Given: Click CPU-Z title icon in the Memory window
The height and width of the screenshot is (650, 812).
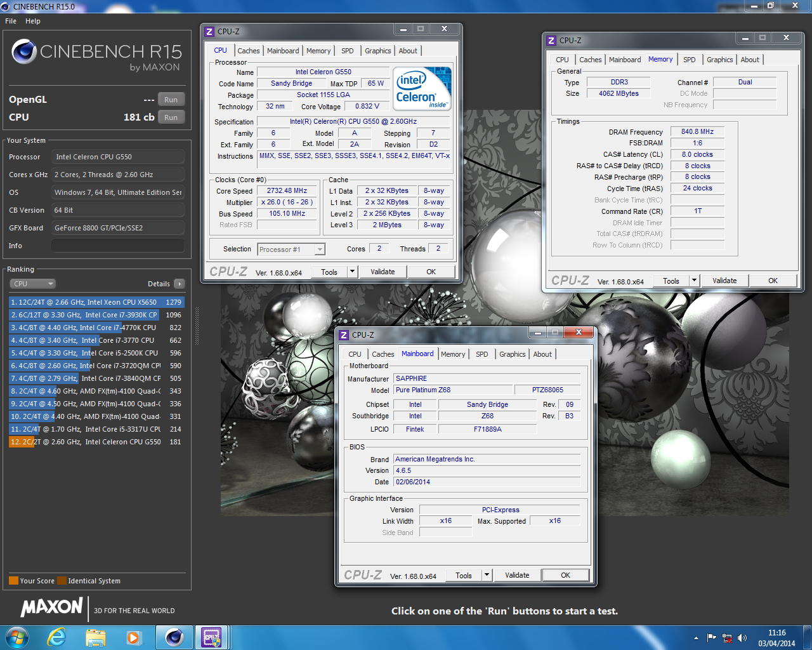Looking at the screenshot, I should pos(551,40).
